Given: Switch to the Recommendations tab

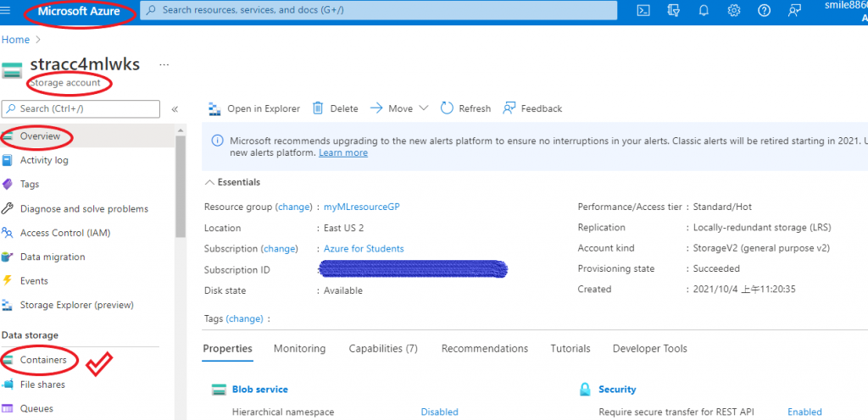Looking at the screenshot, I should [x=484, y=349].
